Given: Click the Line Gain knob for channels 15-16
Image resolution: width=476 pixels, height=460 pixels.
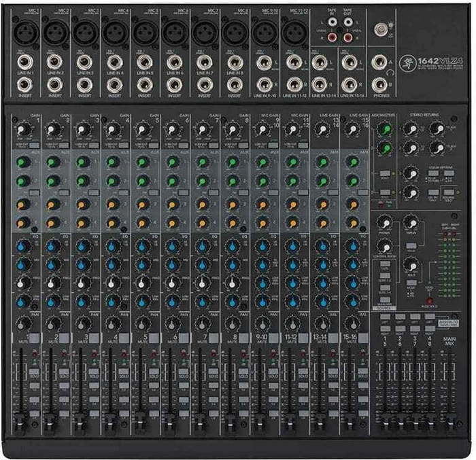Looking at the screenshot, I should pos(353,130).
